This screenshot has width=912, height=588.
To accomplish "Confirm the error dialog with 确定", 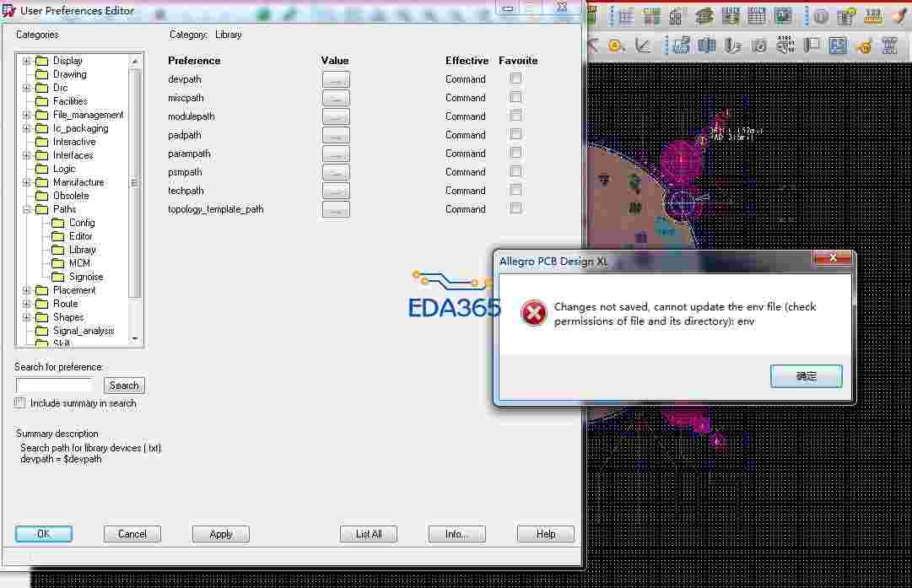I will (x=807, y=376).
